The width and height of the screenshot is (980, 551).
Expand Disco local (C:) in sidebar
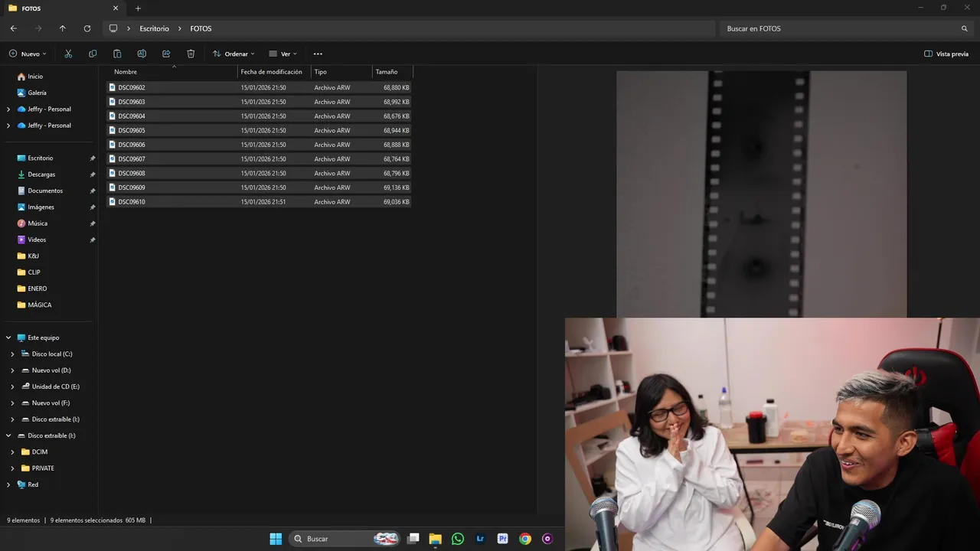pyautogui.click(x=12, y=354)
